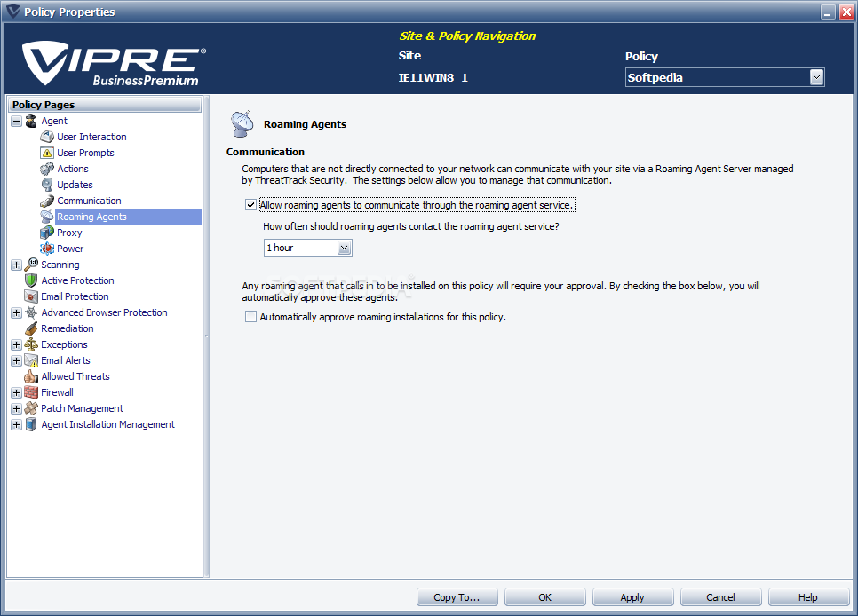Click the Allowed Threats thumbs-up icon

pos(31,376)
